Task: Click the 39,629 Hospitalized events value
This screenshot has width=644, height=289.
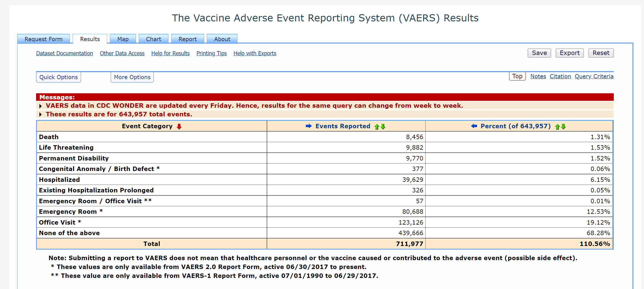Action: pos(413,180)
